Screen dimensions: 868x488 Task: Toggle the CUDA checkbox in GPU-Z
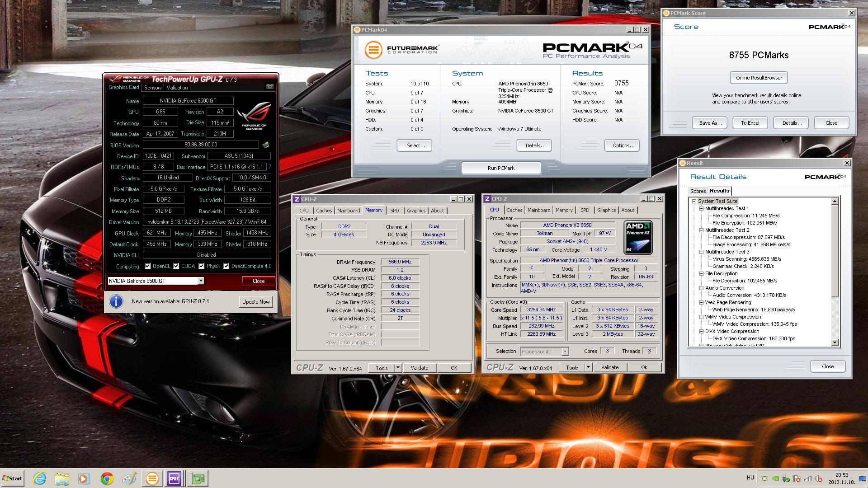[x=176, y=266]
